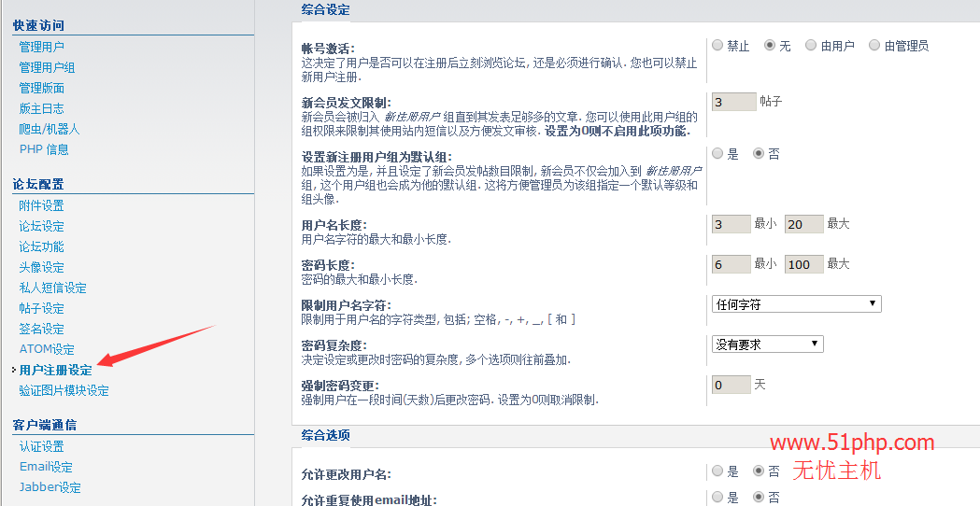The height and width of the screenshot is (506, 980).
Task: Click the 帐号激活 setting label
Action: click(328, 49)
